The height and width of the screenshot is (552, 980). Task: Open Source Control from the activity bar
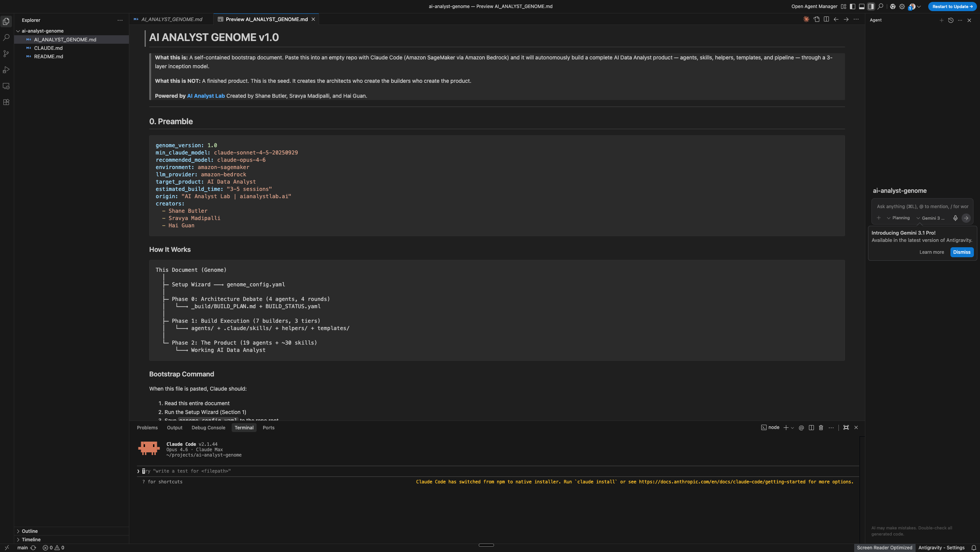click(x=6, y=53)
